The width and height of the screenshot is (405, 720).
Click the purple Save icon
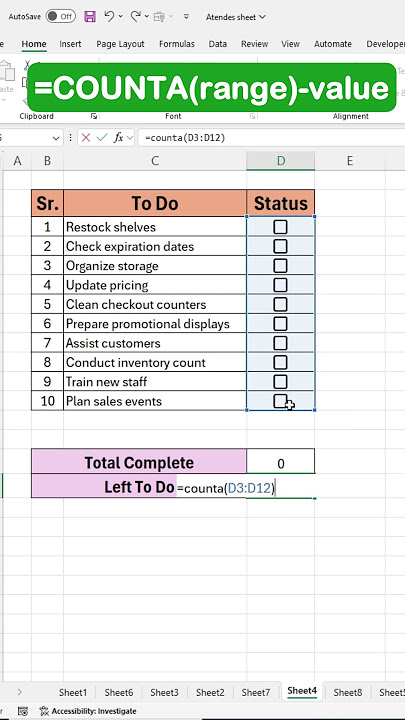(90, 17)
